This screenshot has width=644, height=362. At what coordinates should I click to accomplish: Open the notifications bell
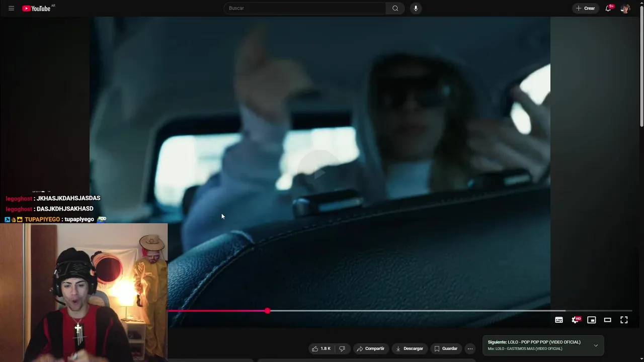608,8
